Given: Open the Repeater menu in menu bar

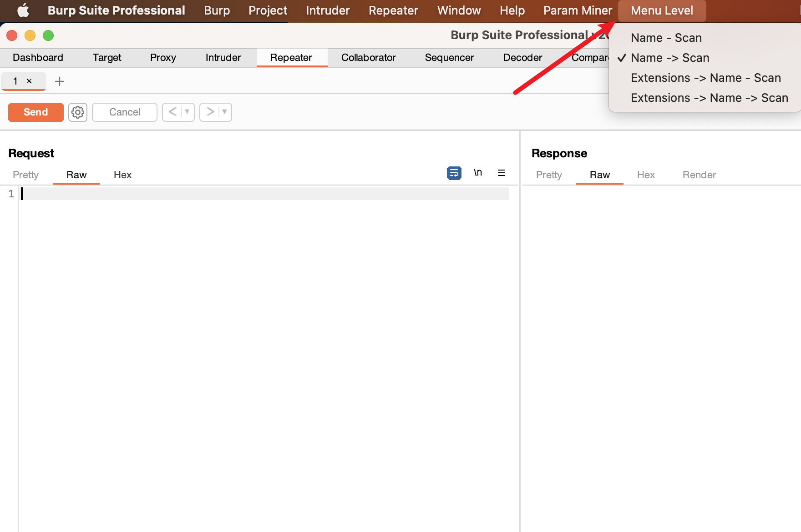Looking at the screenshot, I should [393, 10].
